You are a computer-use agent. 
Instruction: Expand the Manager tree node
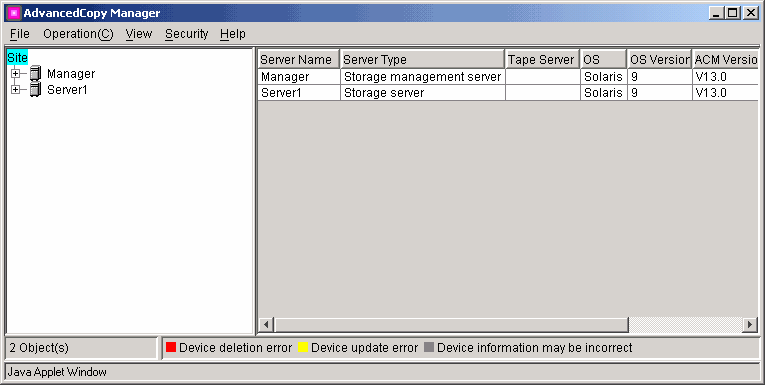click(x=16, y=74)
